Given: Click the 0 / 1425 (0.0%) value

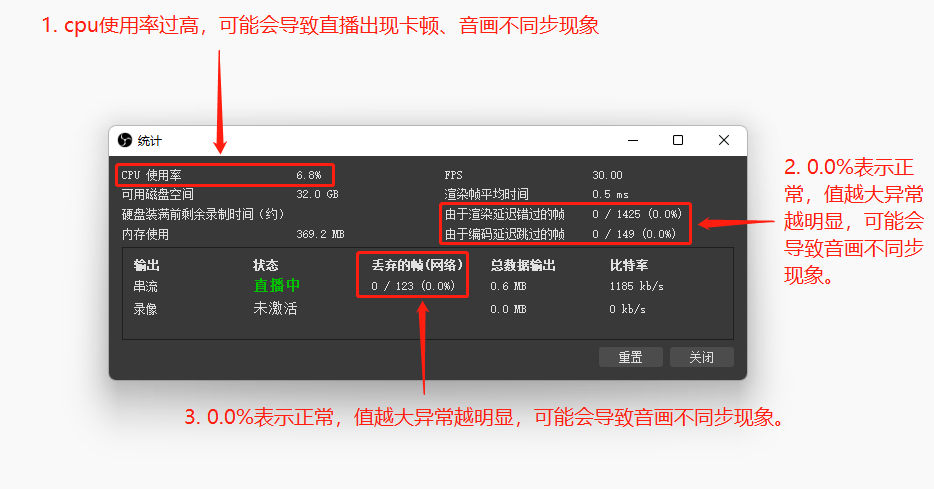Looking at the screenshot, I should (x=637, y=214).
